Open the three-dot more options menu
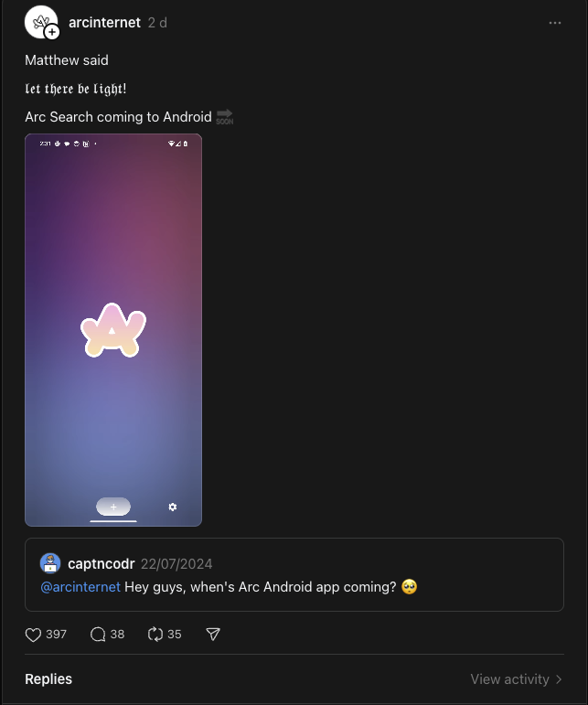588x705 pixels. [x=555, y=23]
